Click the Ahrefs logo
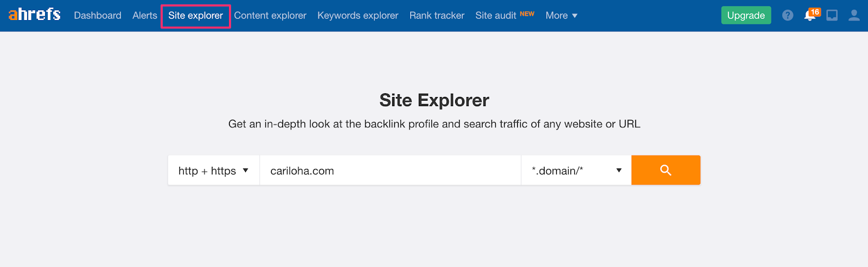This screenshot has width=868, height=267. point(35,15)
